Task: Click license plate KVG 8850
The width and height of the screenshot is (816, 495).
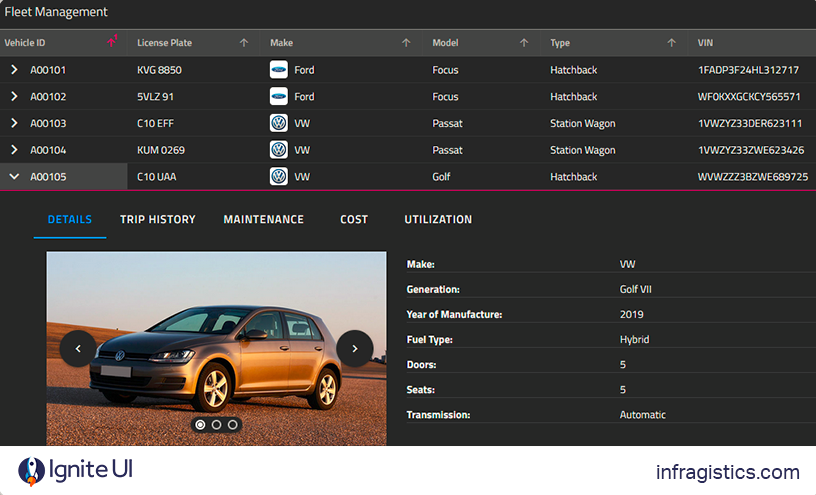Action: coord(159,70)
